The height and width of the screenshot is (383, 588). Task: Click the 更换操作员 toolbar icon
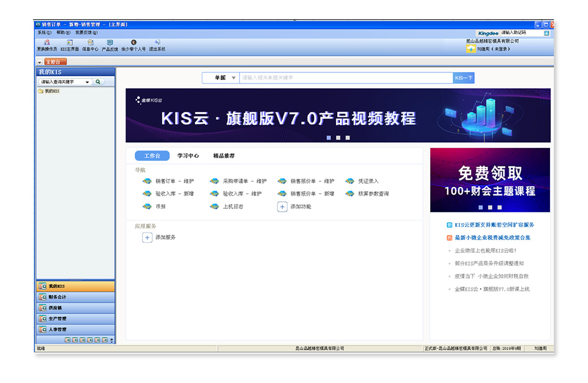[x=47, y=43]
